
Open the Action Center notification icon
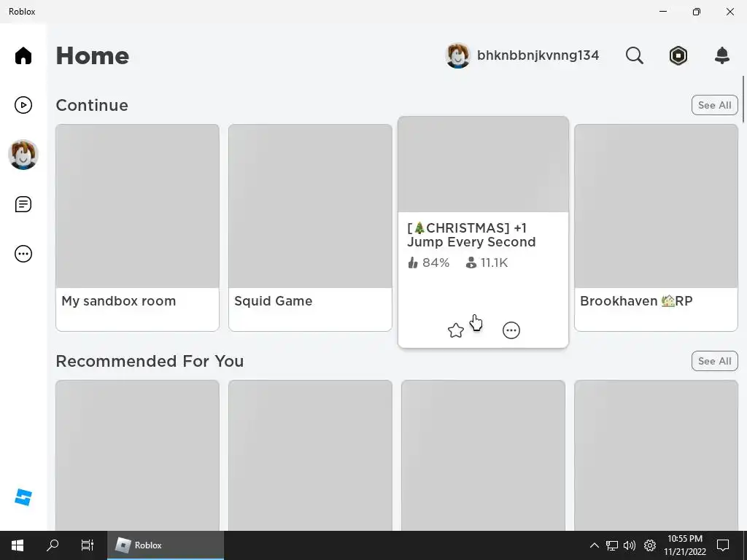[723, 545]
